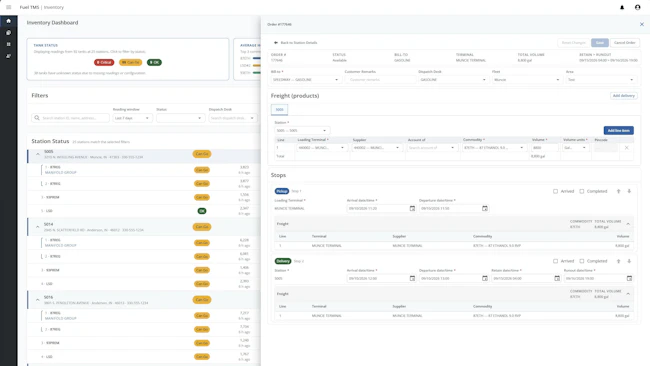Open the pie chart icon in the sidebar
This screenshot has height=366, width=650.
click(x=9, y=32)
